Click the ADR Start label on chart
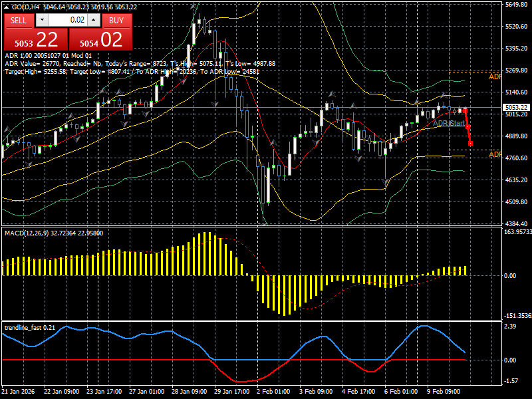Image resolution: width=532 pixels, height=399 pixels. pos(449,123)
